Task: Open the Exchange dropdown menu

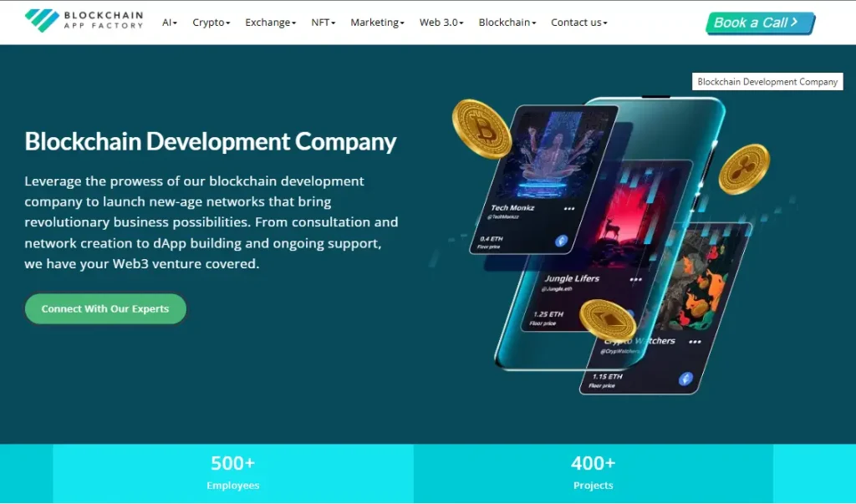Action: click(x=269, y=23)
